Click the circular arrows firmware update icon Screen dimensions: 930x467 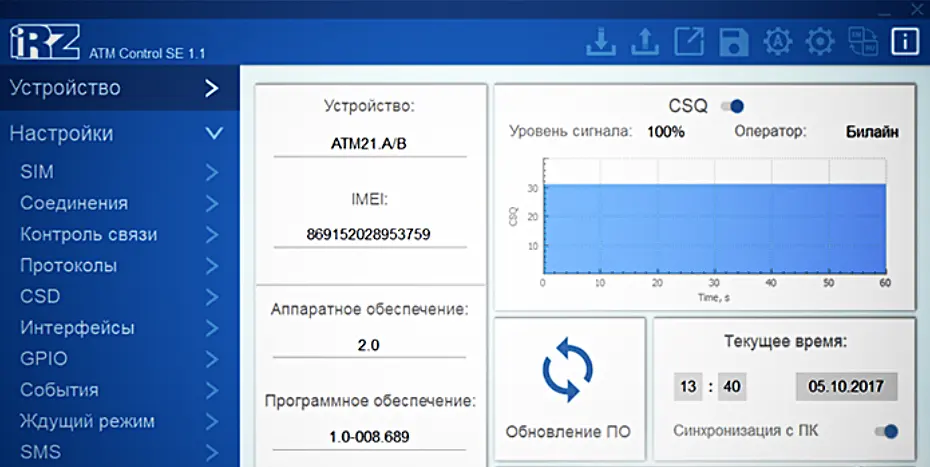[x=568, y=369]
